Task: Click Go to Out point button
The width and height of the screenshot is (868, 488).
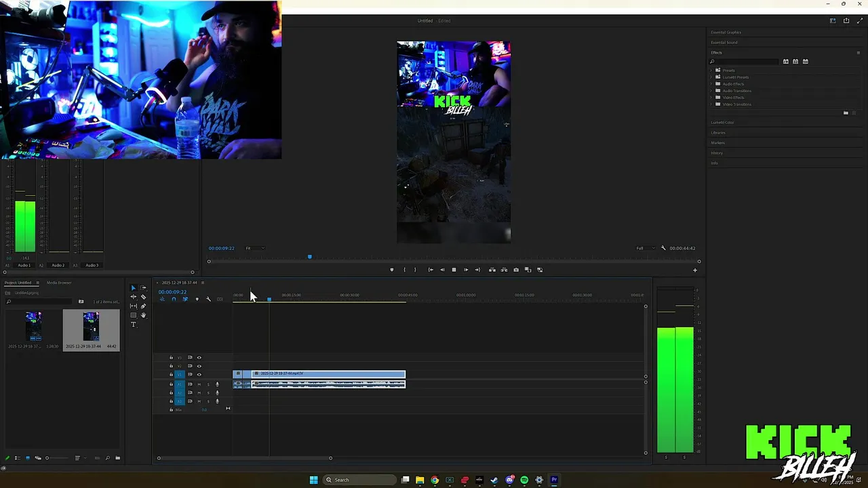Action: point(477,270)
